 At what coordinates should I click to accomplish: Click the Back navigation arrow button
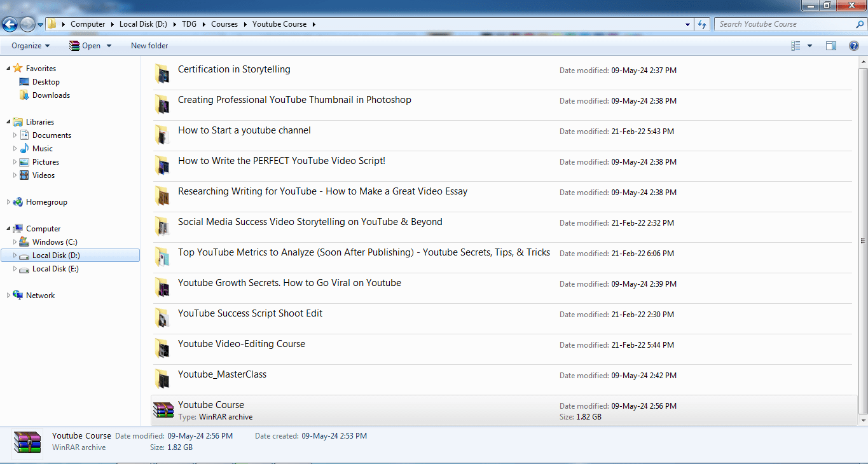(x=10, y=25)
